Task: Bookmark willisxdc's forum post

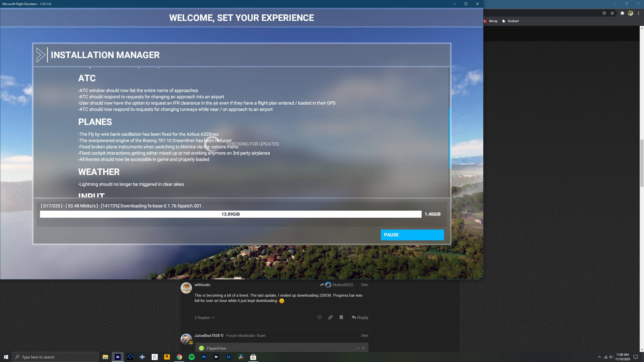Action: pos(341,318)
